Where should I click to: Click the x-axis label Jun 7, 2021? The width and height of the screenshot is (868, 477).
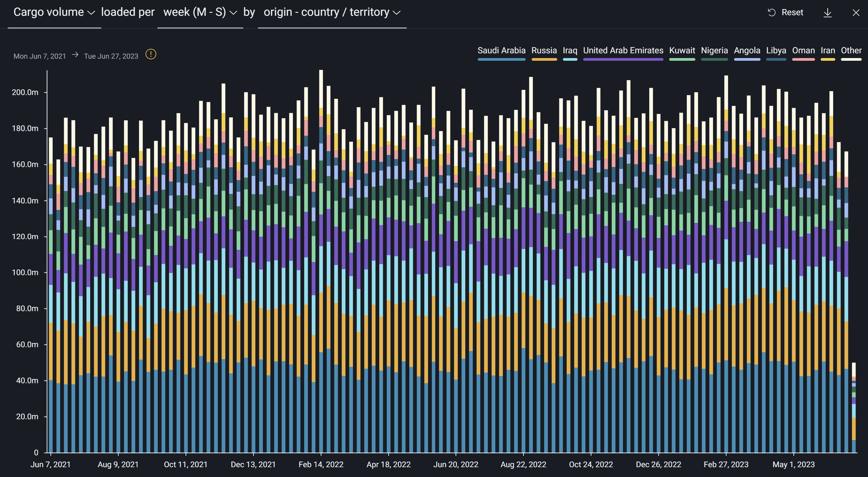click(51, 464)
